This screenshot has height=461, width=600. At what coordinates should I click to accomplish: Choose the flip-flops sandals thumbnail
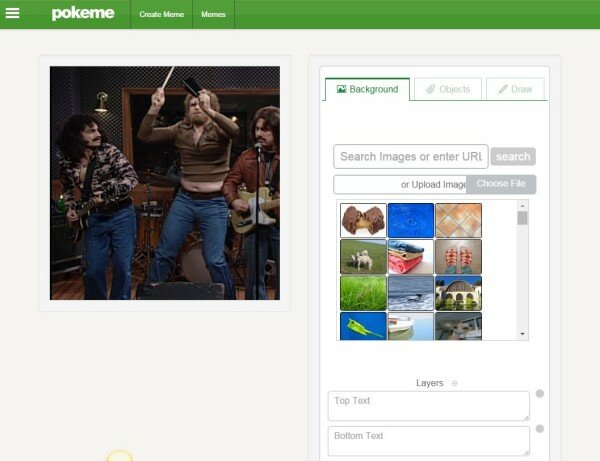click(x=458, y=256)
